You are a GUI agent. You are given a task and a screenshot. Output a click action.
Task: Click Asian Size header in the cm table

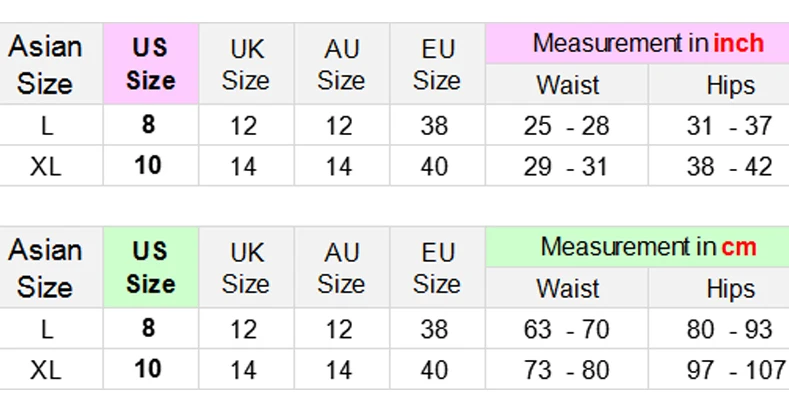pos(44,267)
